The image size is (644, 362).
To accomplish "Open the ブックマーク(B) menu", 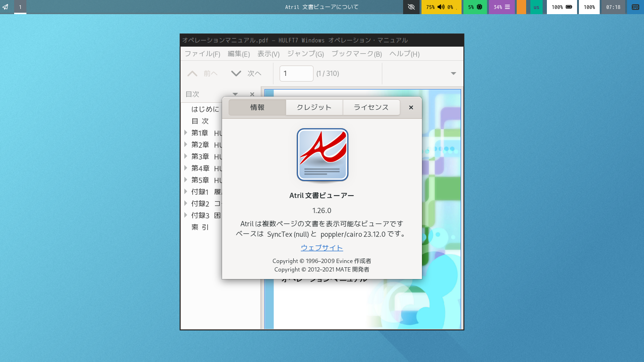I will pos(356,54).
